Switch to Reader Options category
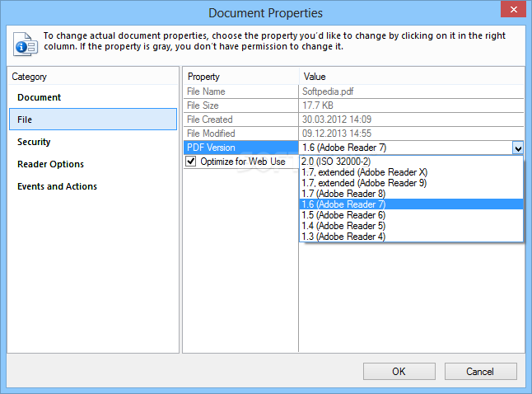The image size is (532, 394). [x=93, y=164]
